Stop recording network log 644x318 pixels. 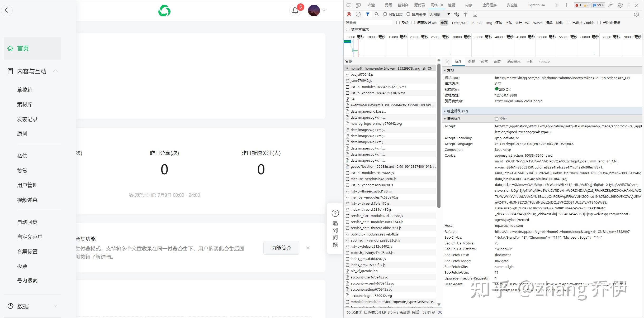[x=349, y=14]
